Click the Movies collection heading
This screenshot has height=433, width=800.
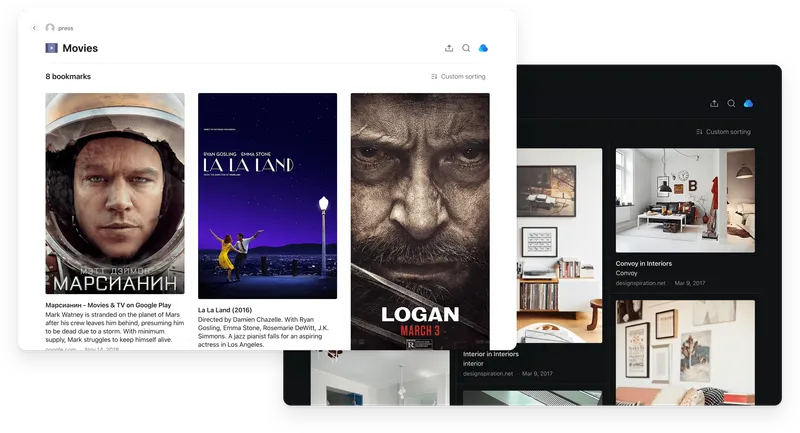[x=80, y=48]
